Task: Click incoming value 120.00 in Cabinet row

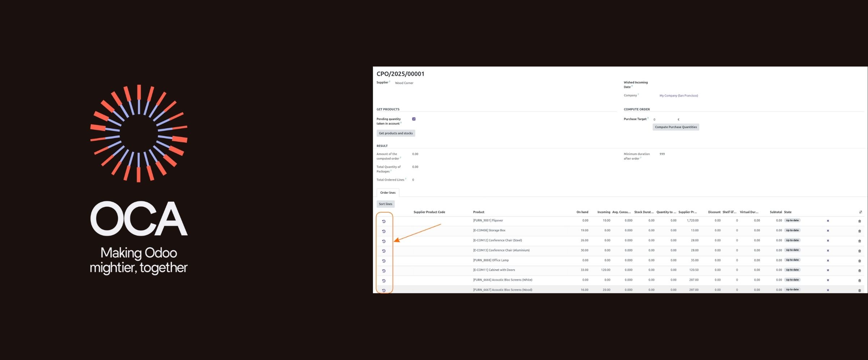Action: pos(605,270)
